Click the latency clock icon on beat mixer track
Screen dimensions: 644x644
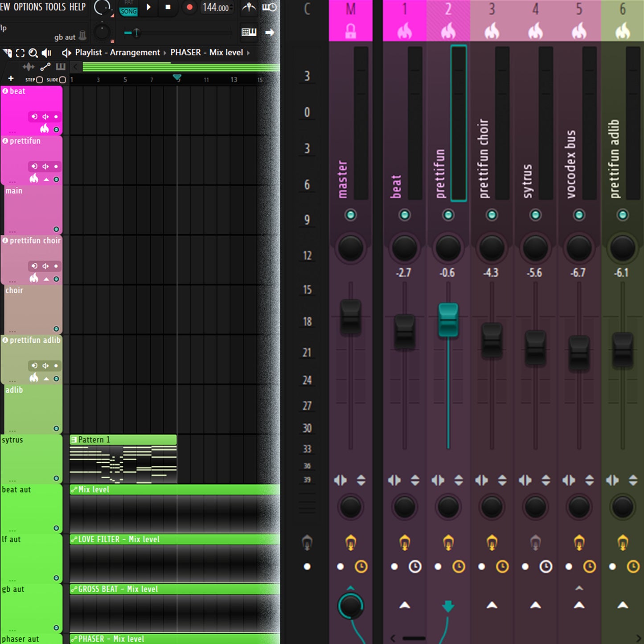pyautogui.click(x=415, y=566)
